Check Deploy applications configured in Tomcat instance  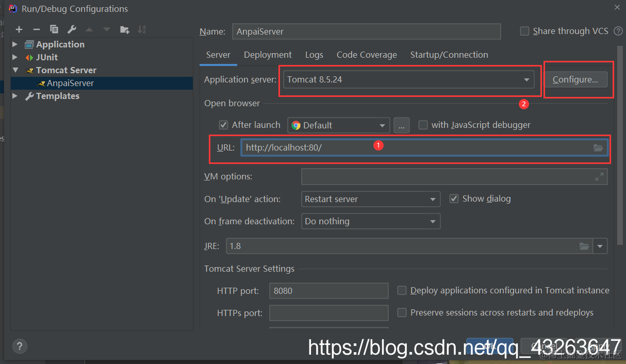(402, 290)
